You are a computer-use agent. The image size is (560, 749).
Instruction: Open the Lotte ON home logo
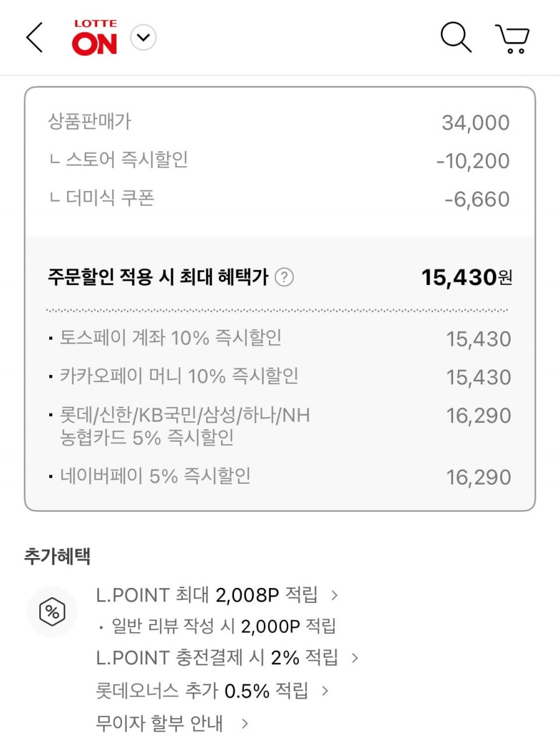click(x=95, y=37)
